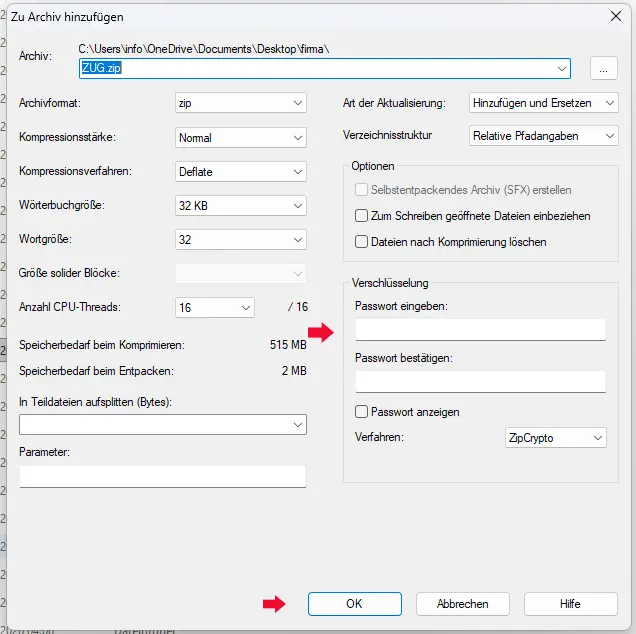
Task: Open the Hilfe button
Action: point(570,604)
